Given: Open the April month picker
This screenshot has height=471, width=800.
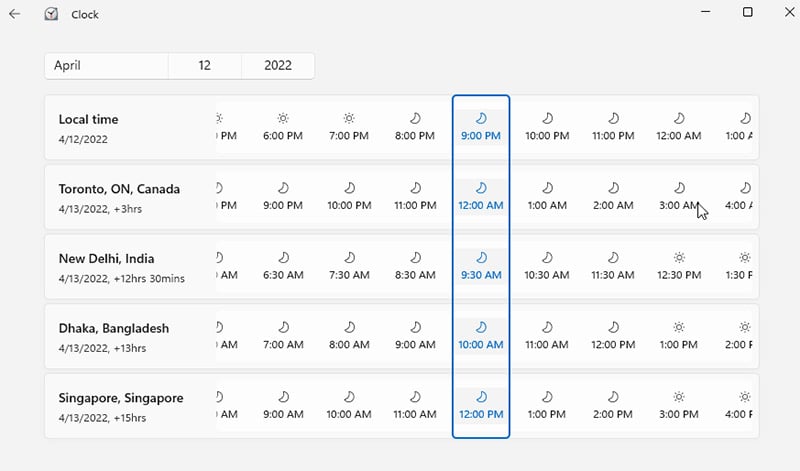Looking at the screenshot, I should [x=106, y=66].
